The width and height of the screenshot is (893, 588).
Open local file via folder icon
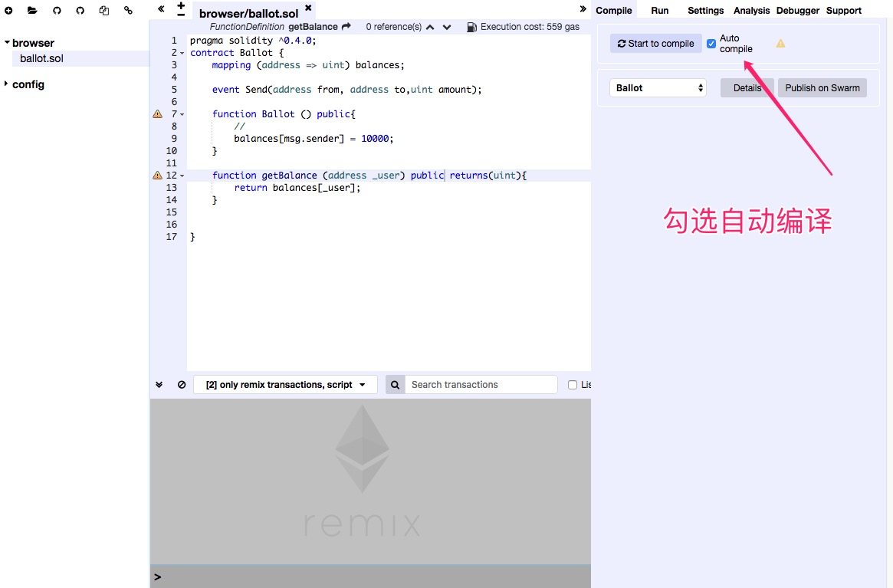coord(32,10)
